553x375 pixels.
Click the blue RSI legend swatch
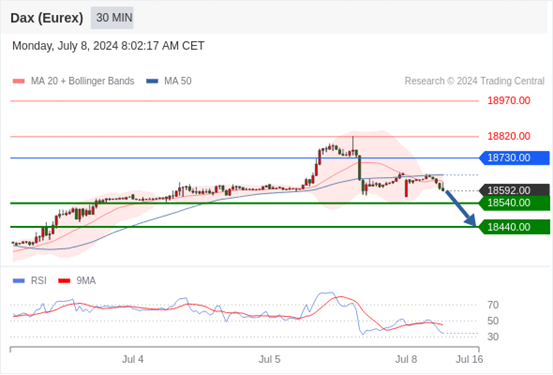point(19,281)
